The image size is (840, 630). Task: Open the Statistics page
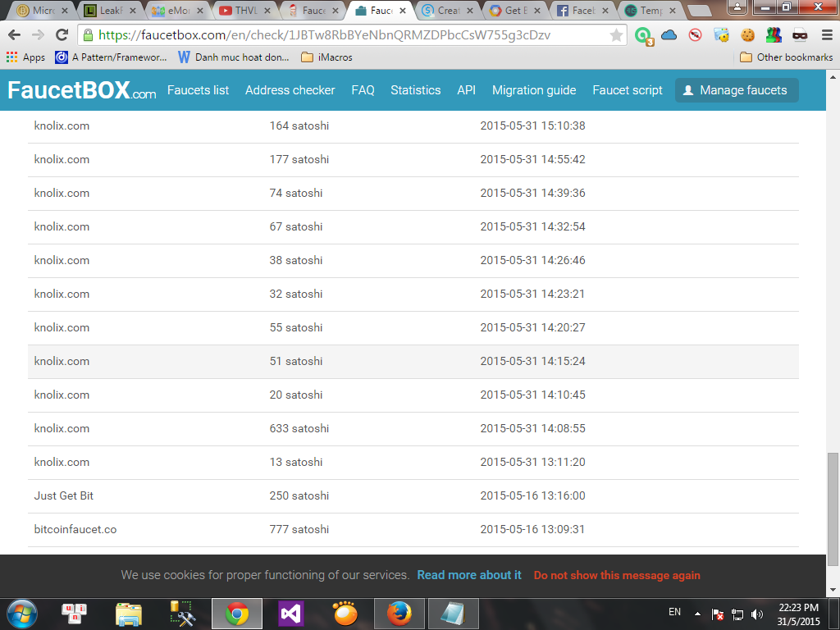[x=416, y=90]
